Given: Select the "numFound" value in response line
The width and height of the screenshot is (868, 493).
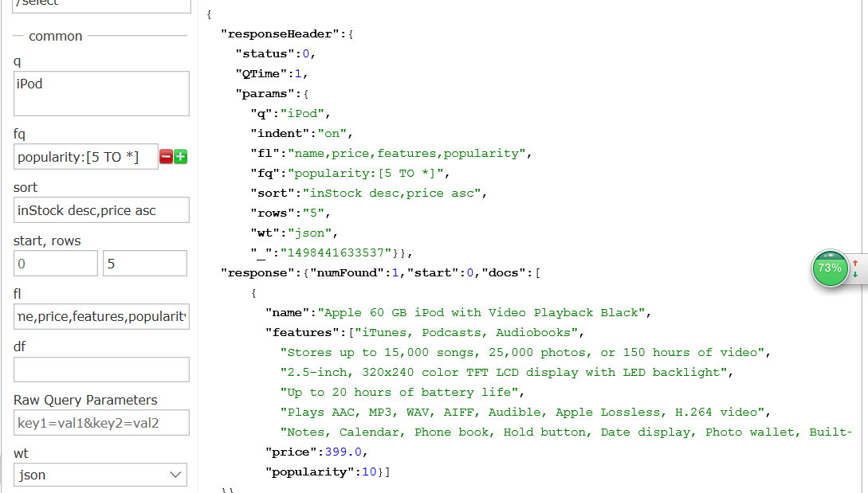Looking at the screenshot, I should pyautogui.click(x=395, y=272).
